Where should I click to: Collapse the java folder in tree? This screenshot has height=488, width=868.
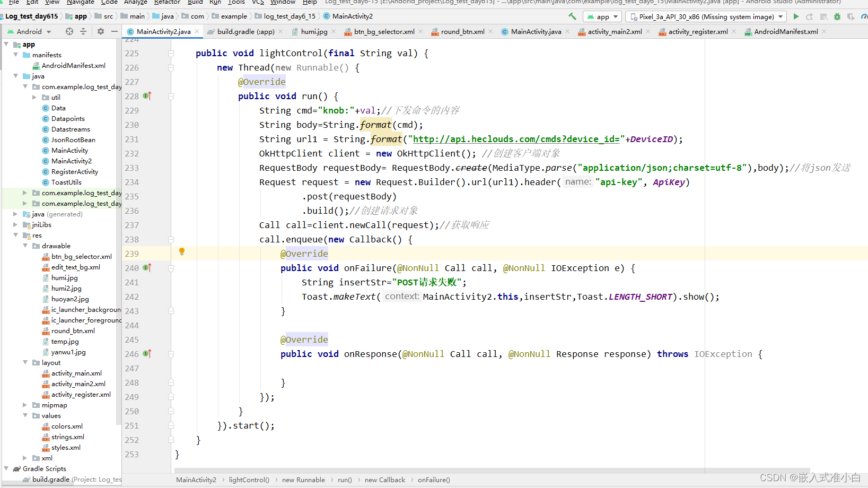tap(16, 76)
